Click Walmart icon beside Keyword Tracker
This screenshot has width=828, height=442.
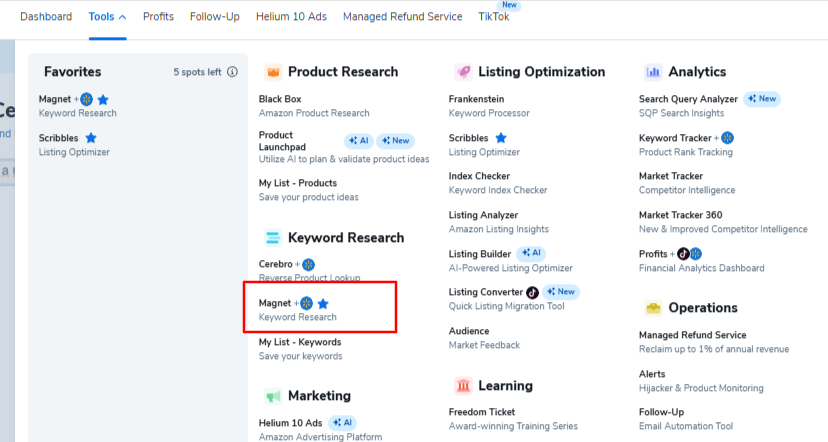[x=727, y=138]
